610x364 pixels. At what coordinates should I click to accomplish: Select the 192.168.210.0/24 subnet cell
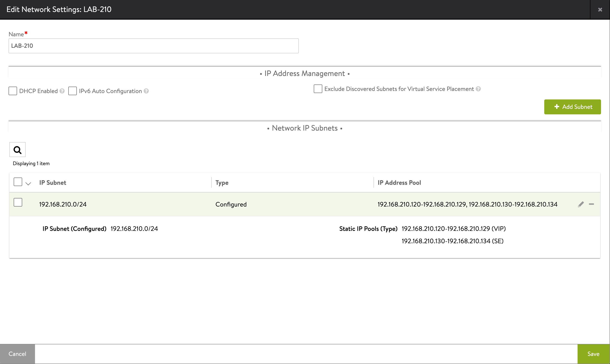click(63, 204)
